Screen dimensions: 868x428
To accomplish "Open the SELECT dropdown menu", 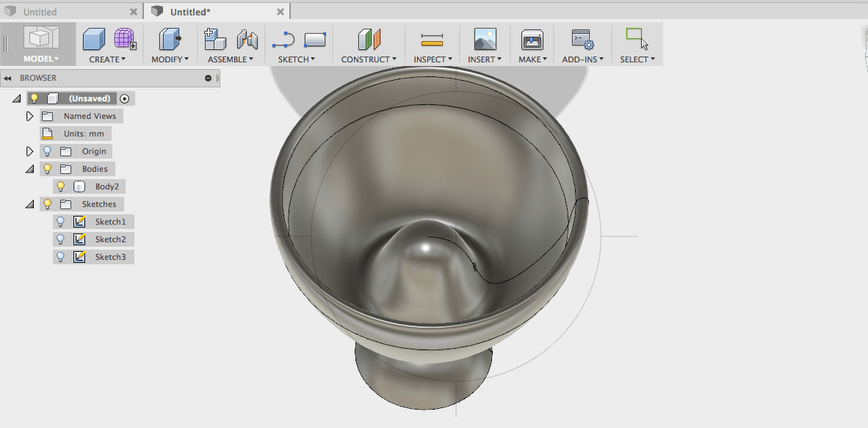I will click(637, 59).
